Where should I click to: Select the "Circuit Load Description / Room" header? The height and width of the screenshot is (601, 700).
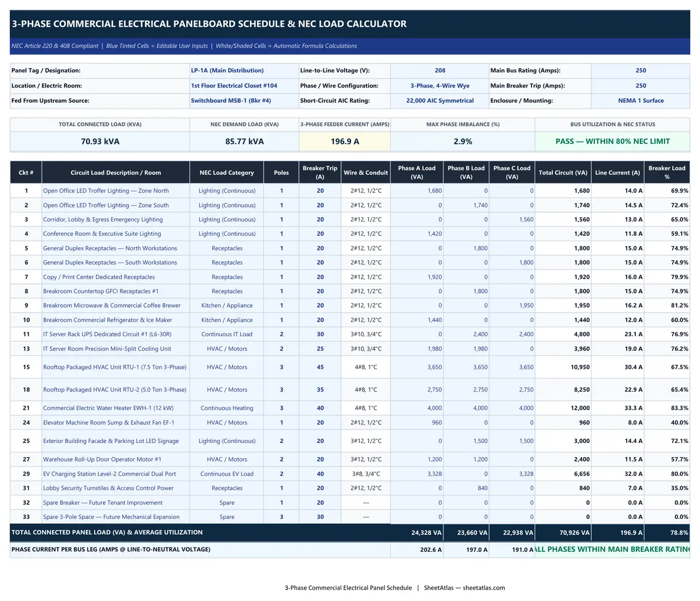coord(116,173)
